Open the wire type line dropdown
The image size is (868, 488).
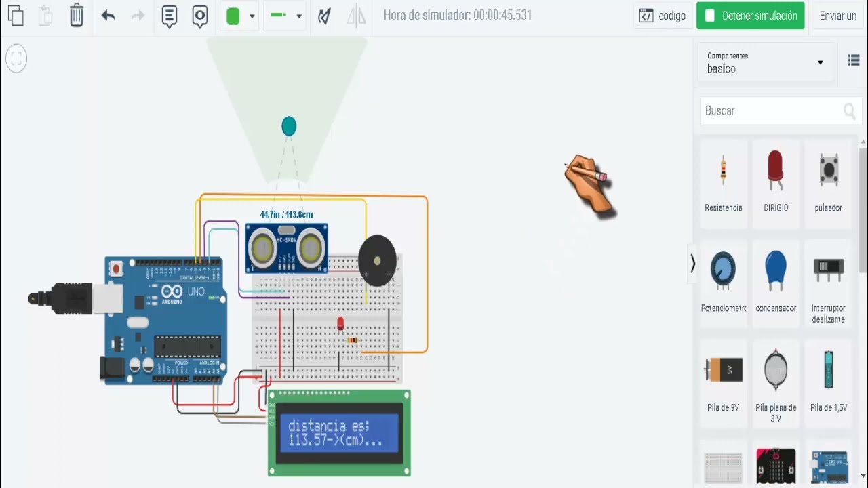pyautogui.click(x=285, y=16)
